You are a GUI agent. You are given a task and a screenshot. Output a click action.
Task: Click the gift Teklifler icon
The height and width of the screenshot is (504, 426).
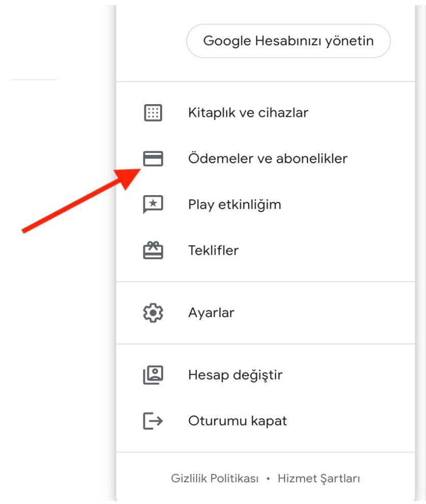tap(153, 250)
